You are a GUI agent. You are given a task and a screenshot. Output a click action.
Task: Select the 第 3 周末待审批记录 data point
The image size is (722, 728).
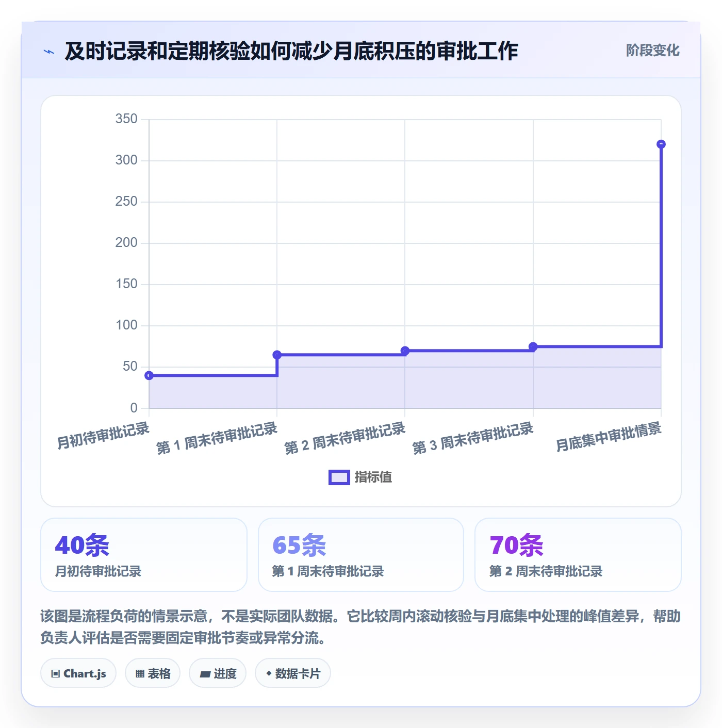(x=533, y=346)
